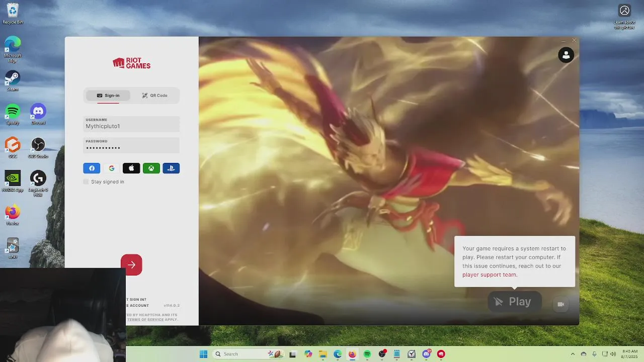The width and height of the screenshot is (644, 362).
Task: Launch Discord desktop shortcut
Action: (x=38, y=114)
